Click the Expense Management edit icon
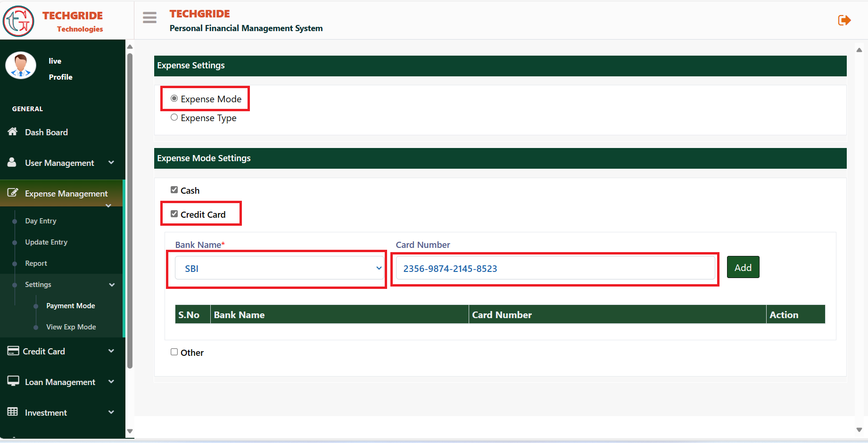Image resolution: width=868 pixels, height=443 pixels. point(13,193)
